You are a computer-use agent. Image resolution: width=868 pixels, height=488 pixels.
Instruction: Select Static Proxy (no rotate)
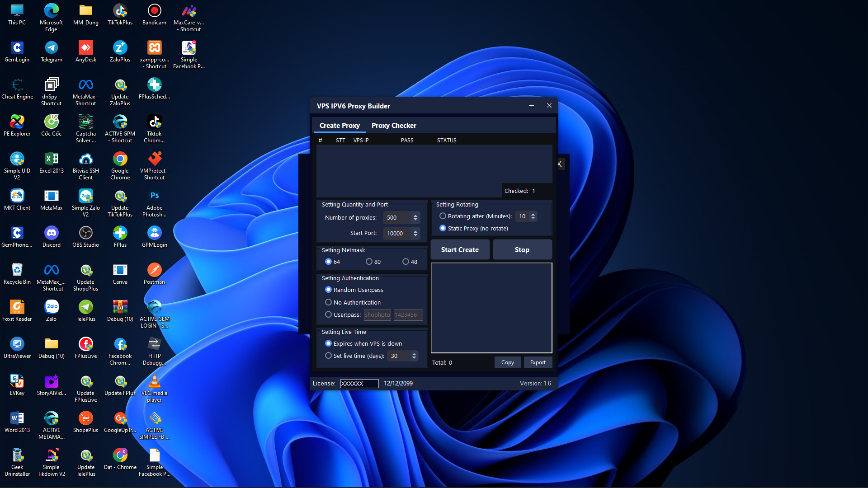443,228
